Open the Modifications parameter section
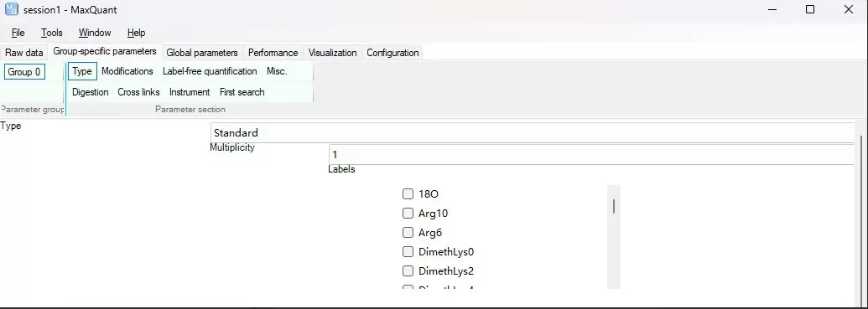Image resolution: width=868 pixels, height=309 pixels. click(x=127, y=71)
